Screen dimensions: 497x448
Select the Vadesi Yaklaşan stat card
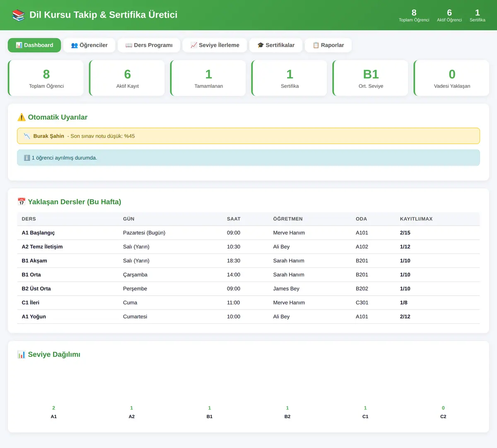(452, 78)
